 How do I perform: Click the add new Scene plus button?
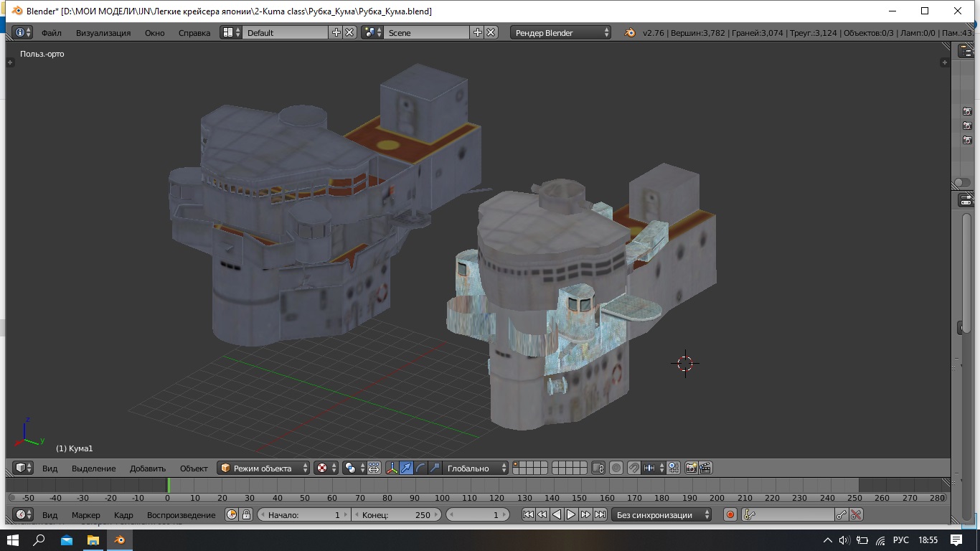478,32
